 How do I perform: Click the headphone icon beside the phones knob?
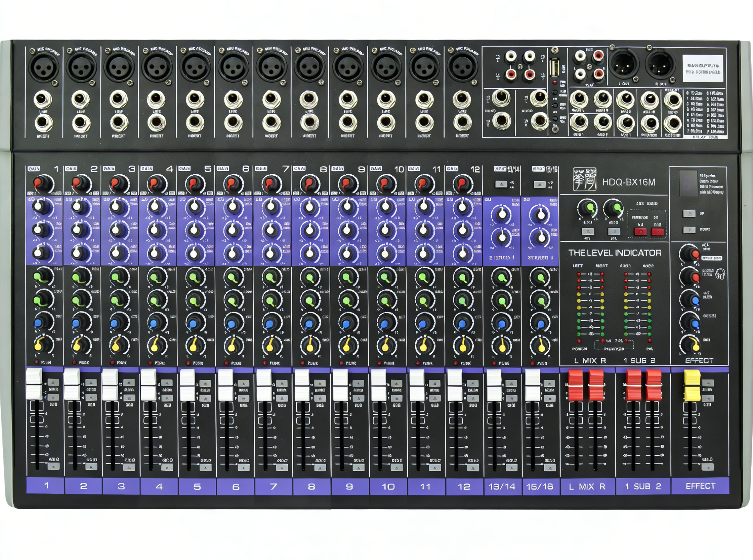pyautogui.click(x=720, y=274)
